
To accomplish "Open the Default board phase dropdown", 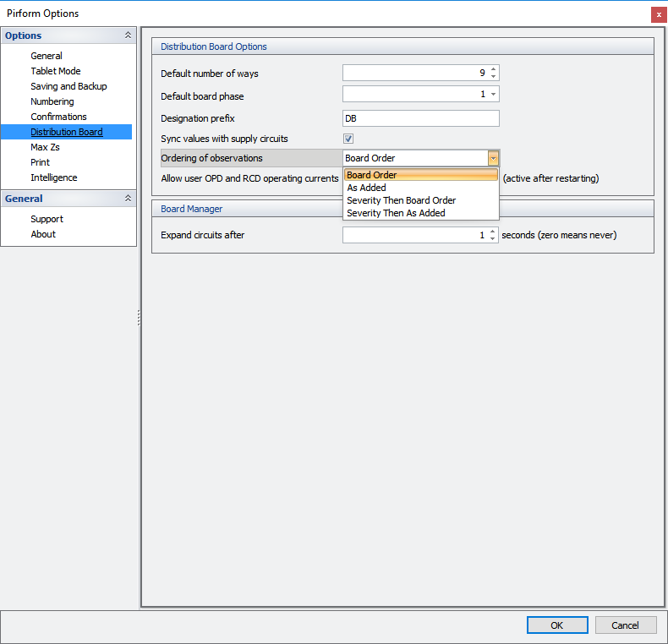I will [494, 95].
